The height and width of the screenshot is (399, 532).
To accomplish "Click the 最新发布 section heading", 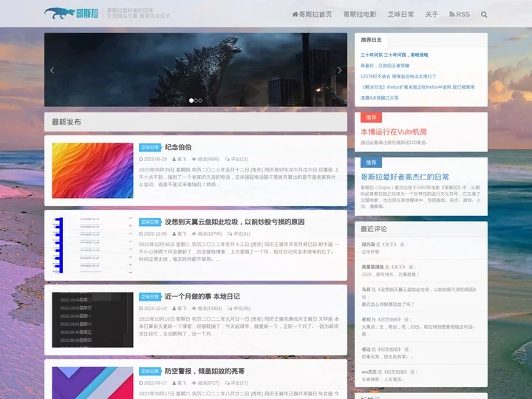I will (66, 122).
